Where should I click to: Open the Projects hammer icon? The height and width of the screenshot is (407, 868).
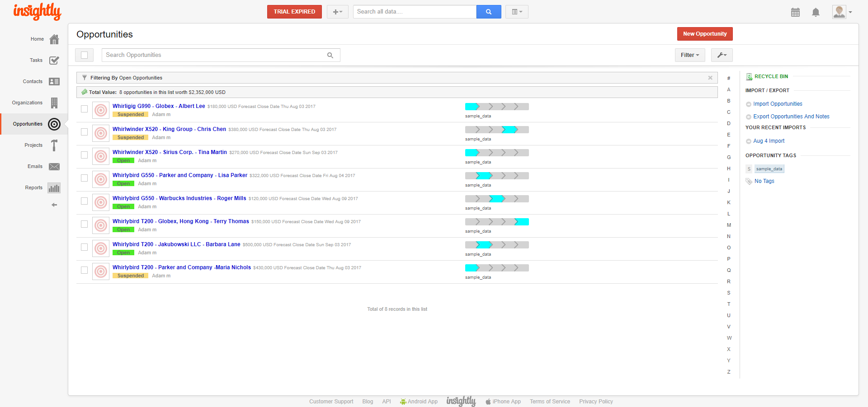(54, 145)
